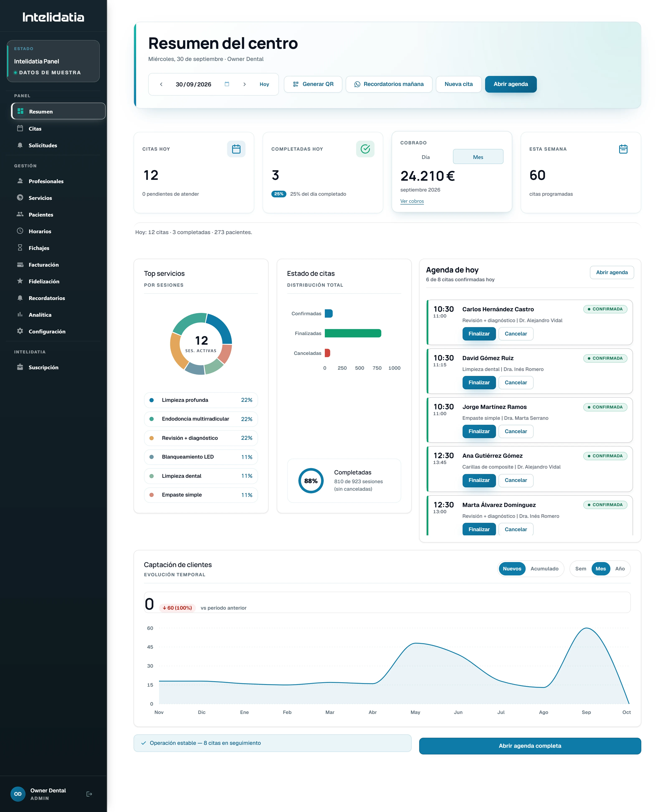The image size is (668, 812).
Task: Click the Analítica bar chart icon
Action: coord(20,314)
